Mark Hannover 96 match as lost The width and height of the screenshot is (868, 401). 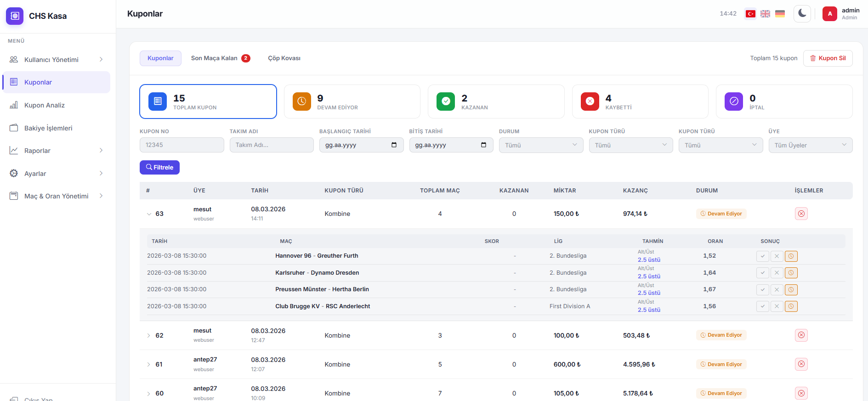click(777, 256)
